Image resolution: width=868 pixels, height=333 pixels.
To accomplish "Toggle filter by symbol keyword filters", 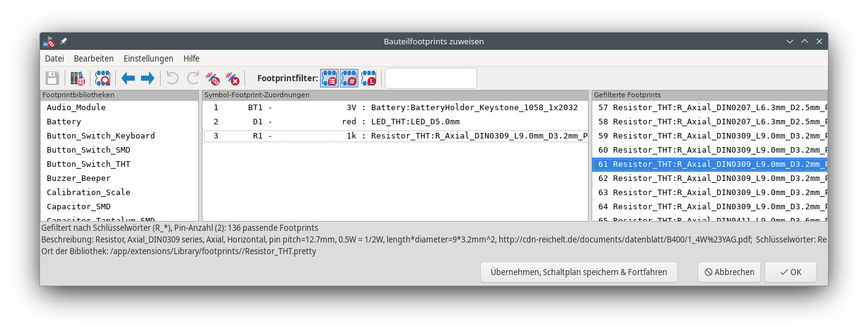I will (329, 78).
